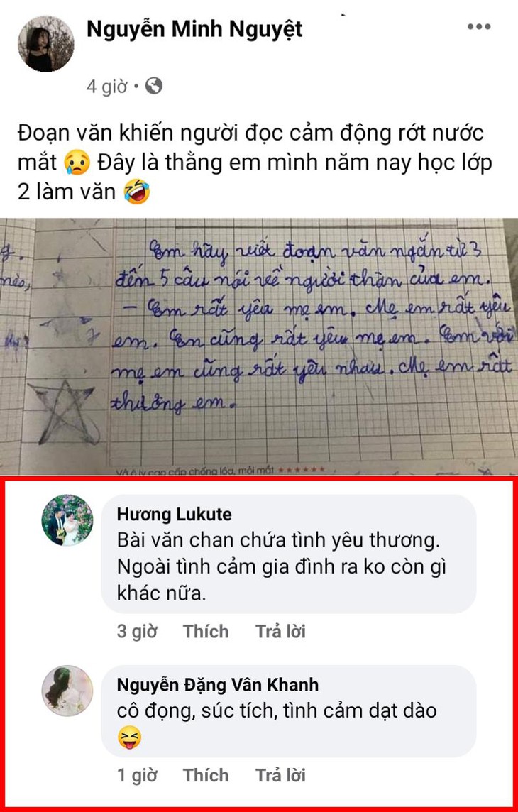
Task: Click the public globe privacy icon
Action: coord(154,85)
